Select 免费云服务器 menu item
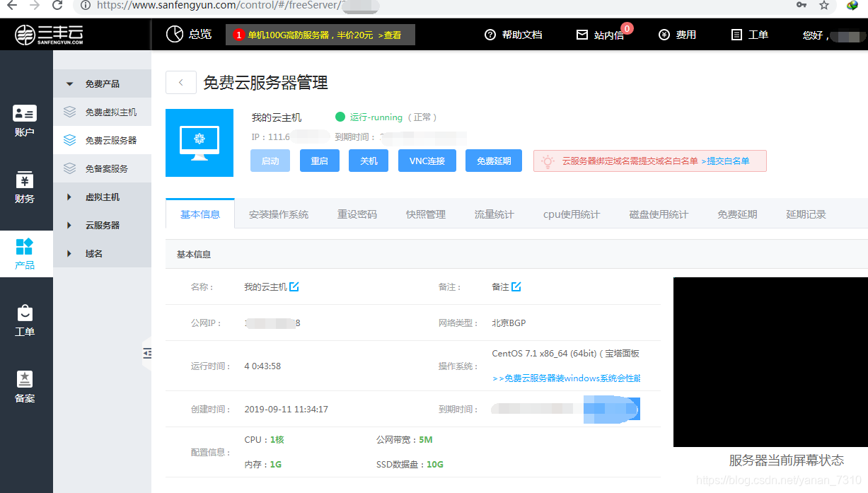Screen dimensions: 868x493 (102, 140)
